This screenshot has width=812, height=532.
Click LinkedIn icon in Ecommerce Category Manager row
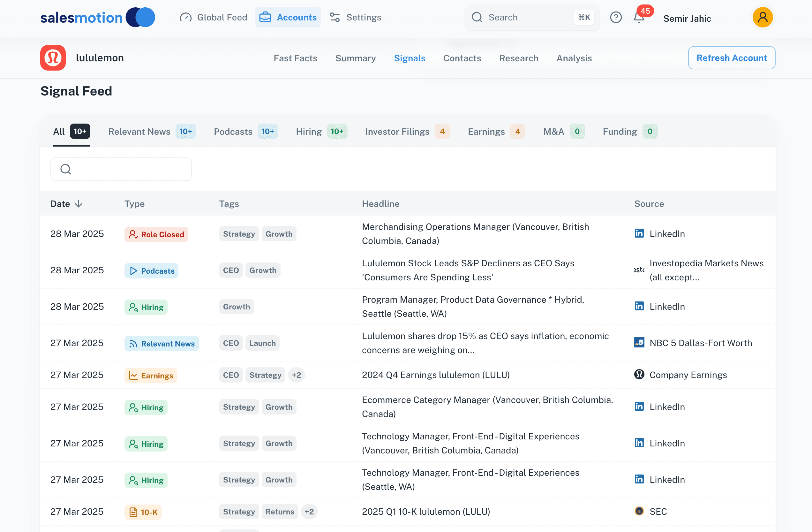click(x=639, y=407)
